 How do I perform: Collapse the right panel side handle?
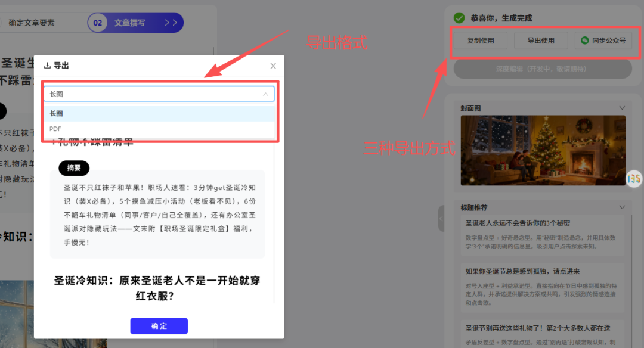441,218
